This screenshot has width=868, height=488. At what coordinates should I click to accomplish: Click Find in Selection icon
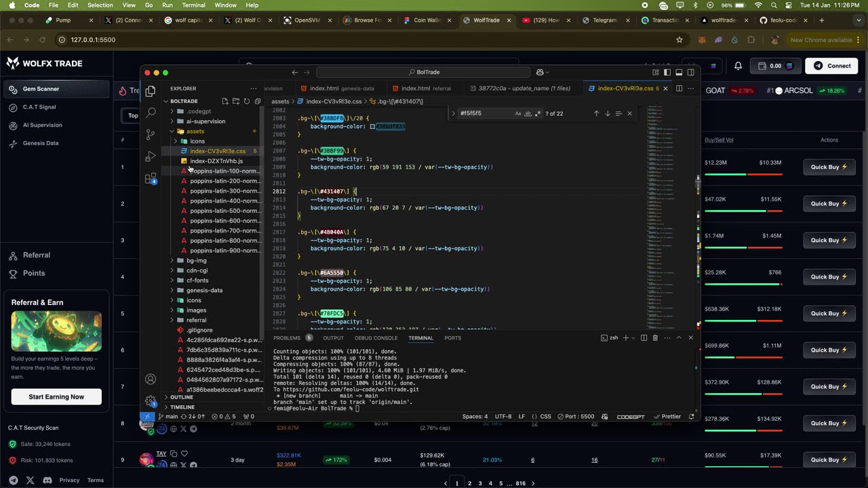tap(618, 113)
